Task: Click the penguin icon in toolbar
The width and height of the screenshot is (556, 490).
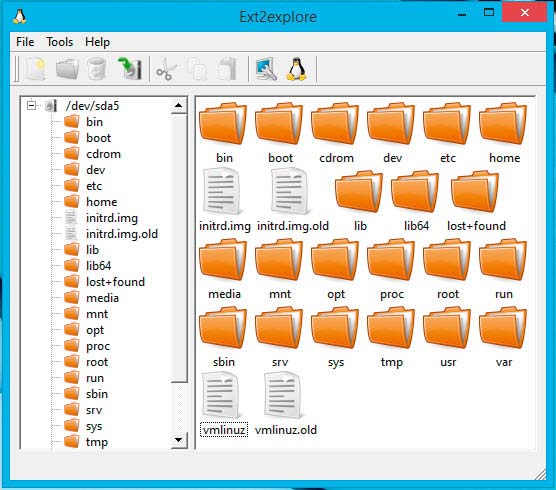Action: pos(297,69)
